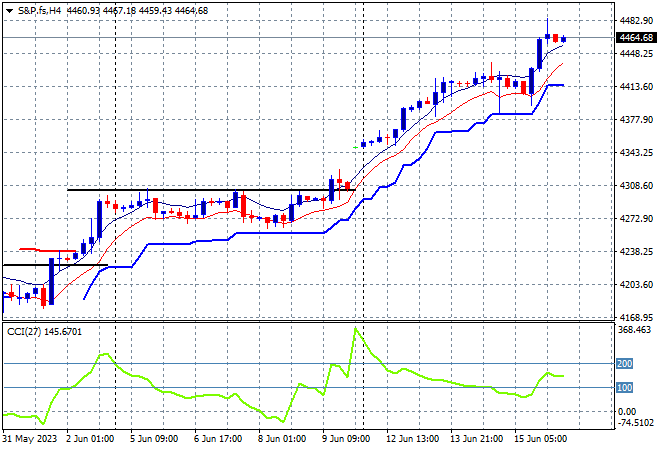This screenshot has width=660, height=450.
Task: Click the 4203.60 price axis label
Action: click(x=636, y=285)
